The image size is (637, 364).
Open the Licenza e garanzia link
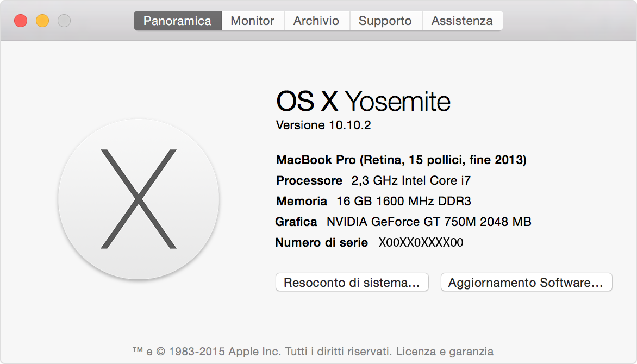(x=445, y=352)
